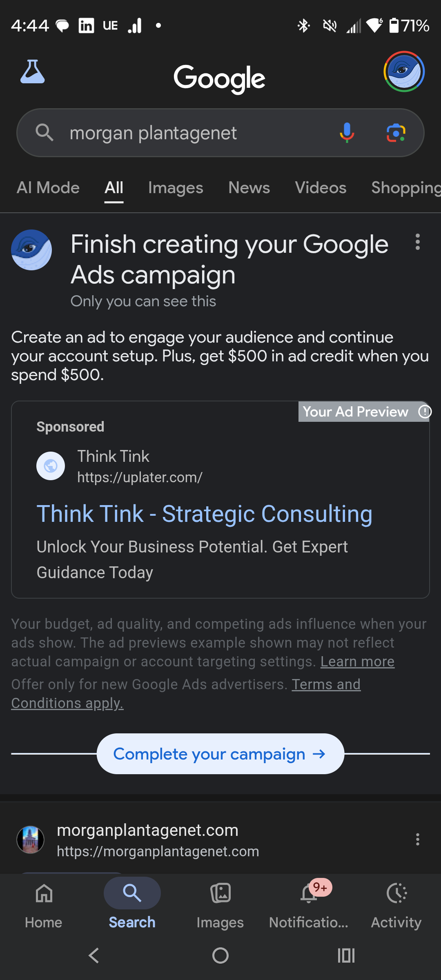Select the News results tab

pos(249,188)
